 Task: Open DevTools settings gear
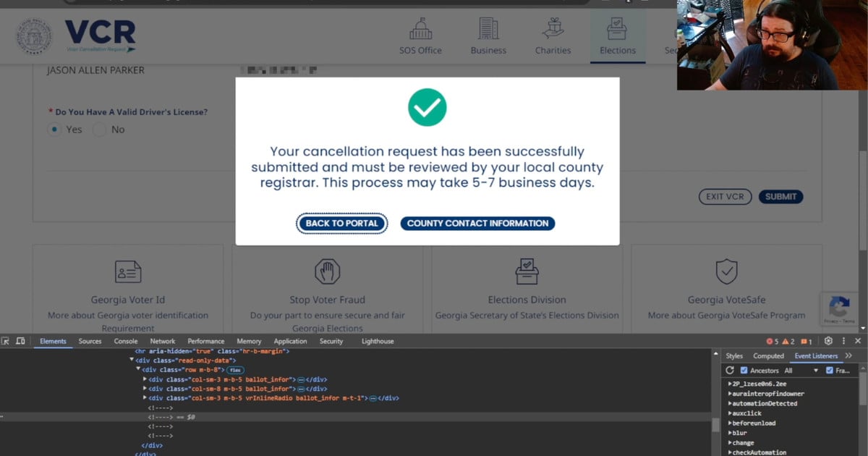(829, 341)
